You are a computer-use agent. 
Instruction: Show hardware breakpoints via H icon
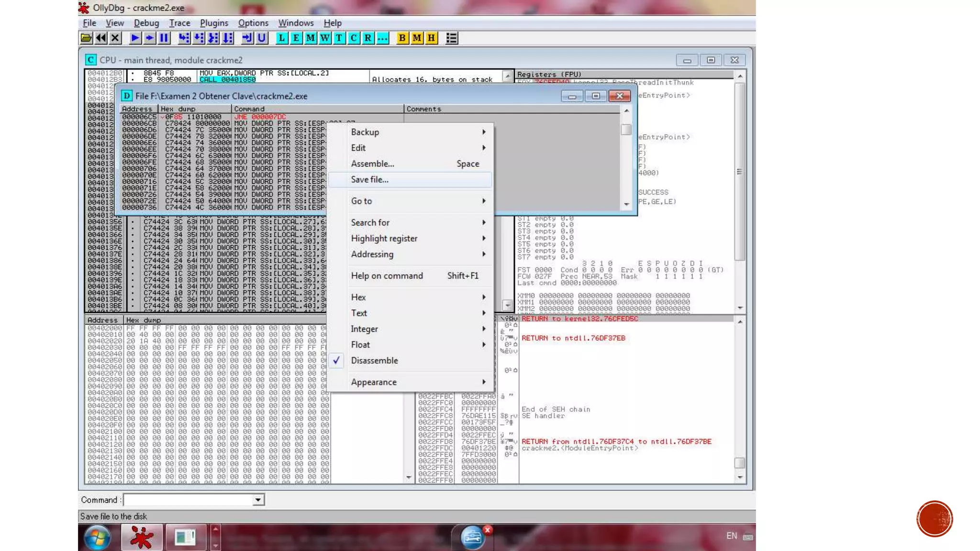(432, 38)
